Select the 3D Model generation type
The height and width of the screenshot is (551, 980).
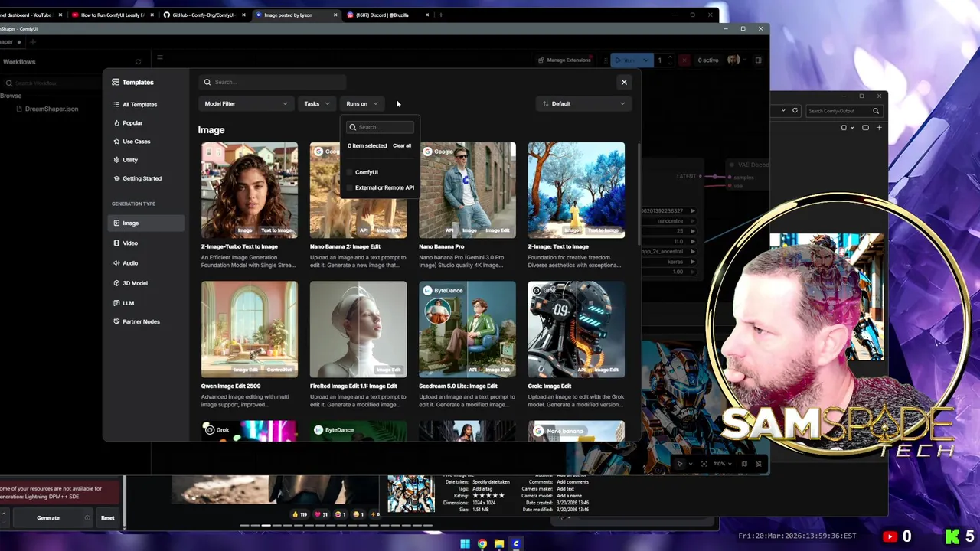tap(146, 283)
